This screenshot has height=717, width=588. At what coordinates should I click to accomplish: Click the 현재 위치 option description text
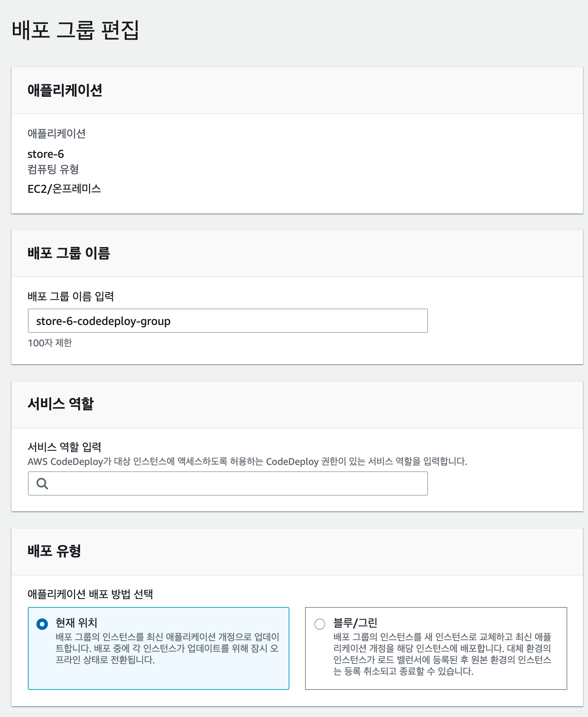click(168, 648)
